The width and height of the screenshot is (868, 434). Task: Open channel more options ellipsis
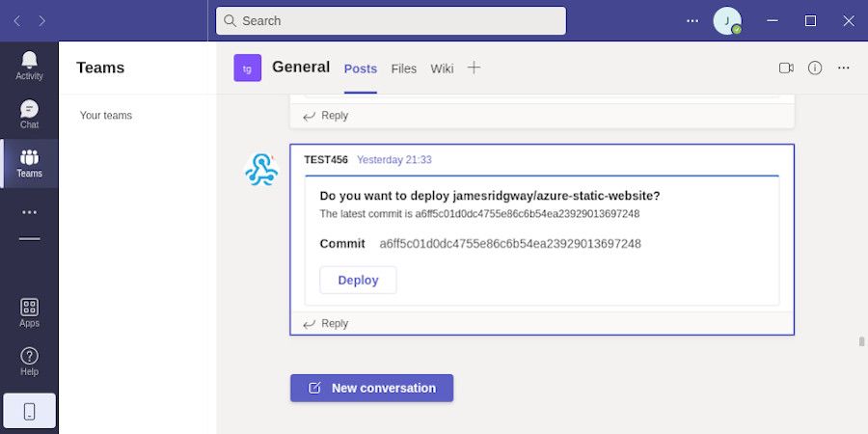pyautogui.click(x=844, y=68)
